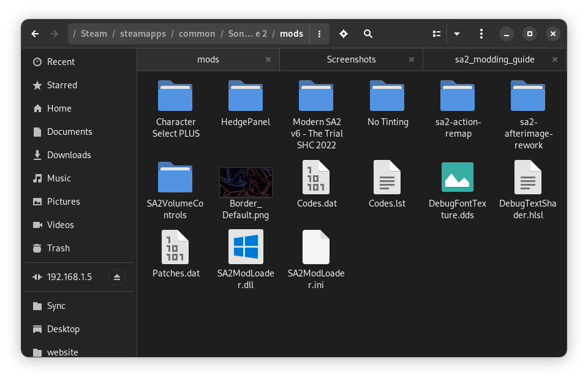
Task: Open the main kebab menu
Action: [x=481, y=34]
